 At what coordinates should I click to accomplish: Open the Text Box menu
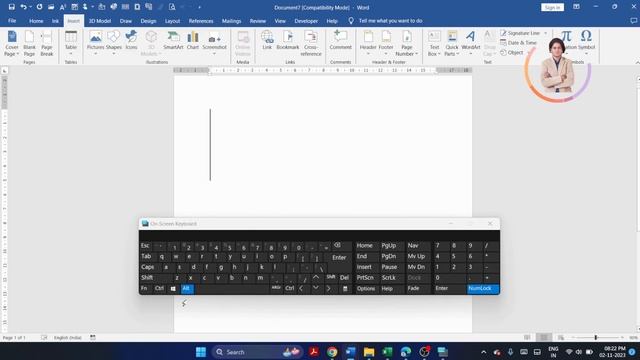(x=434, y=43)
